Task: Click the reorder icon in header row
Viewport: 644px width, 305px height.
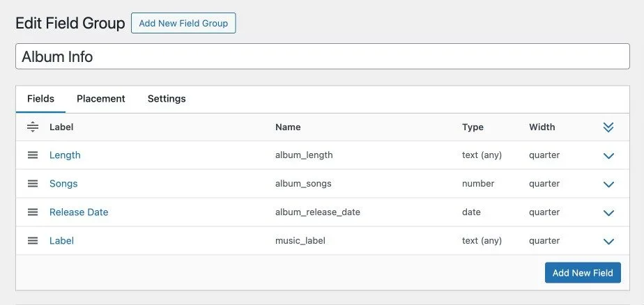Action: point(33,127)
